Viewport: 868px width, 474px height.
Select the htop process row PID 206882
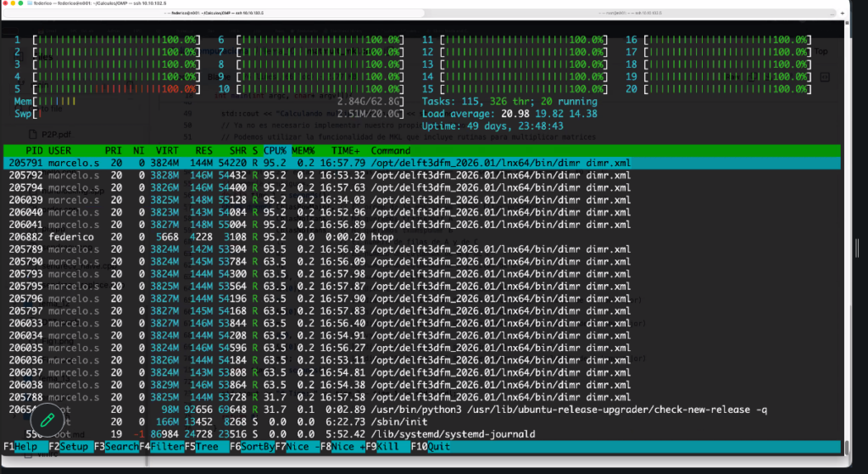(x=422, y=237)
